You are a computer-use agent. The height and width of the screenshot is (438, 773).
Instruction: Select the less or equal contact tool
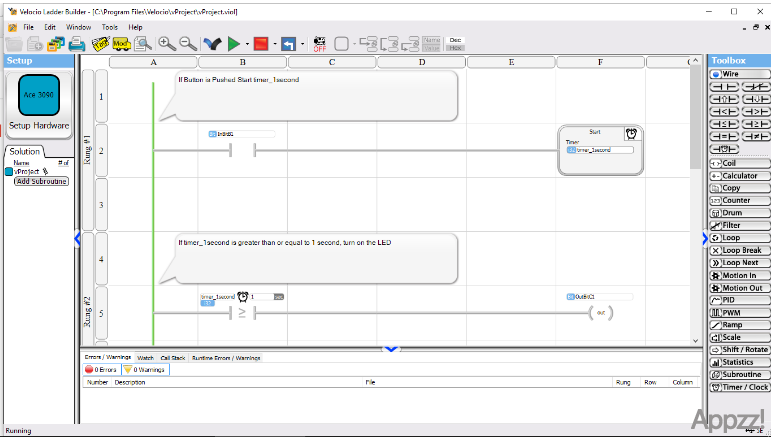[x=724, y=124]
